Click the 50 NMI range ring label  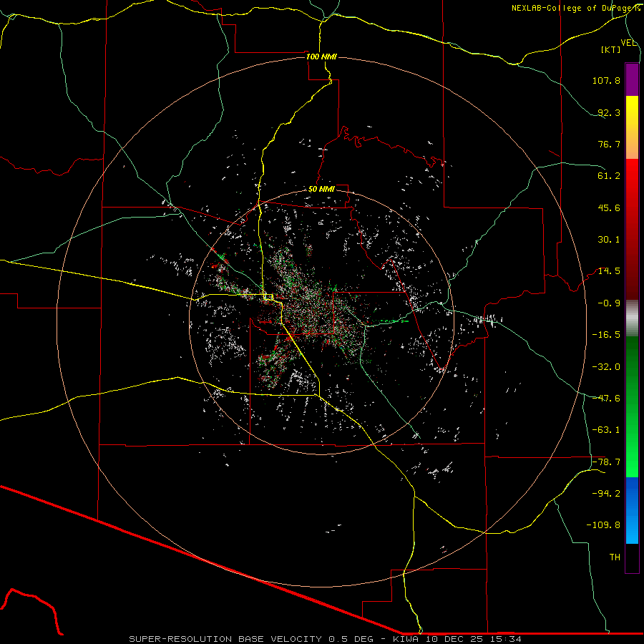321,189
